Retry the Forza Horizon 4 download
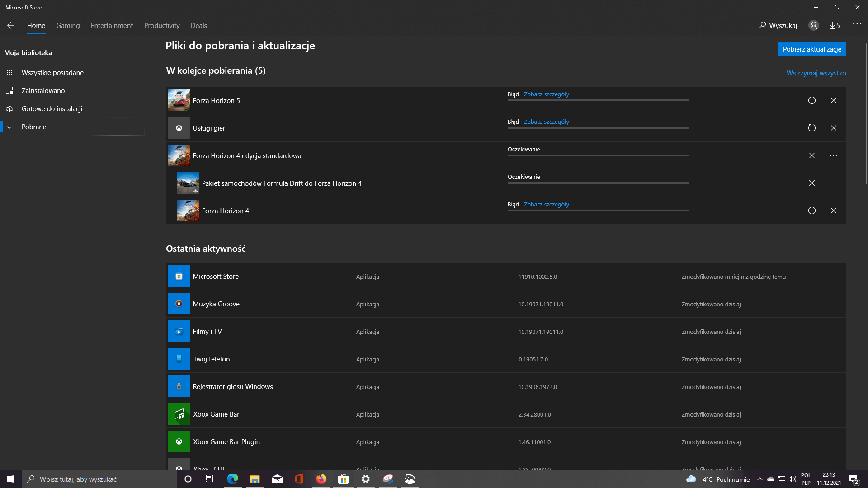 pyautogui.click(x=811, y=211)
